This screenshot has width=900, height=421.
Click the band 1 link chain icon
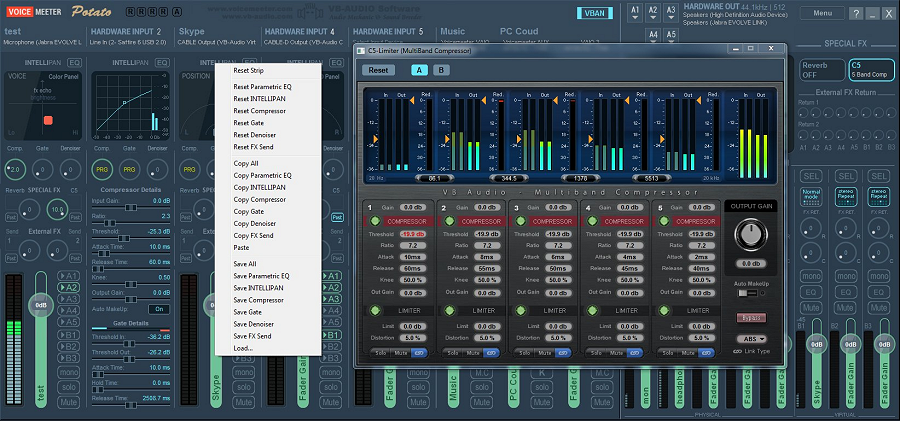coord(420,353)
